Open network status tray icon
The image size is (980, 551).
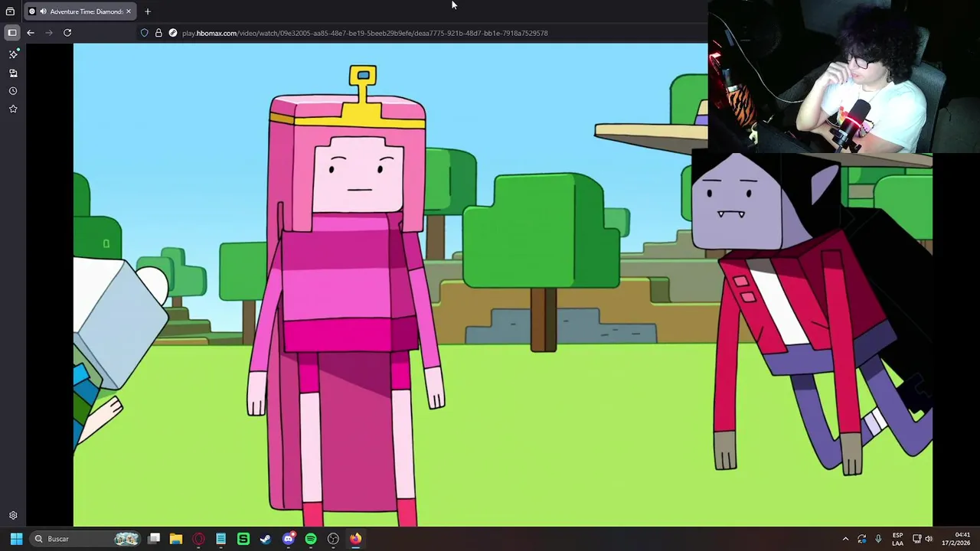click(916, 539)
